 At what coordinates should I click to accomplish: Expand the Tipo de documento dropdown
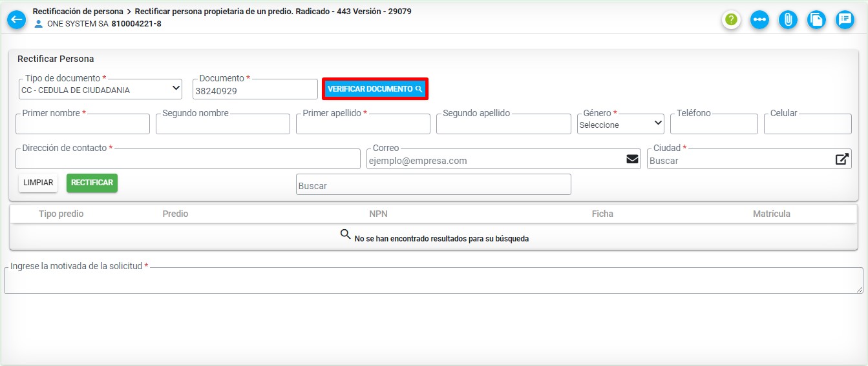click(x=101, y=90)
